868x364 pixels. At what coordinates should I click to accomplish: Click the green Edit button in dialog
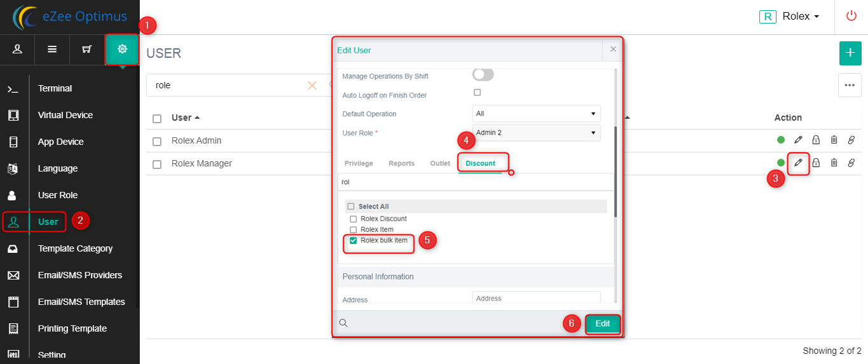(602, 323)
